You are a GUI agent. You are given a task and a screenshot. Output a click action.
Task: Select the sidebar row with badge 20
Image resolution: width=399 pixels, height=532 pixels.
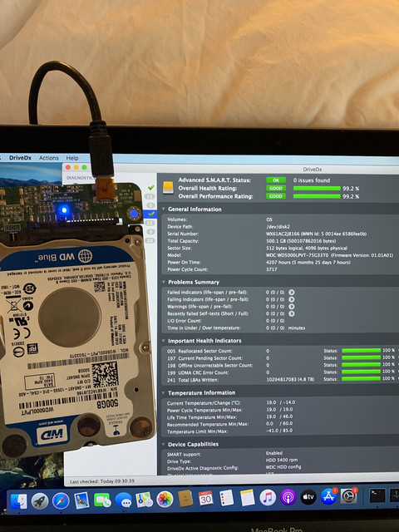[150, 240]
